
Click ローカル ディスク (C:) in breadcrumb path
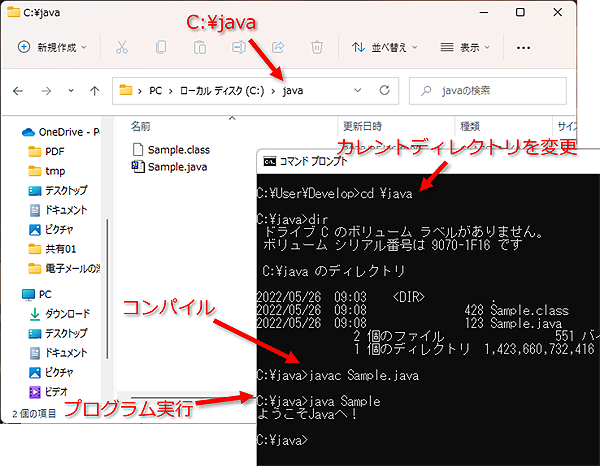click(x=221, y=91)
